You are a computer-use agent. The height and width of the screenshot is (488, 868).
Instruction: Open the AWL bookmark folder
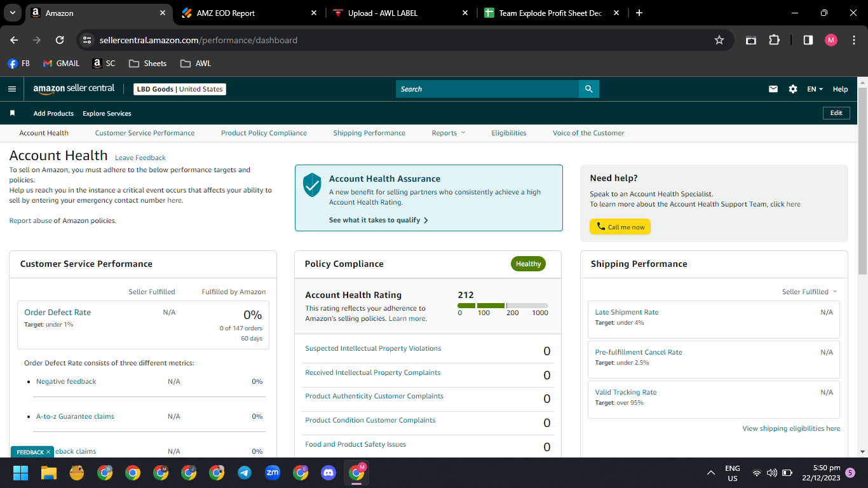point(196,64)
